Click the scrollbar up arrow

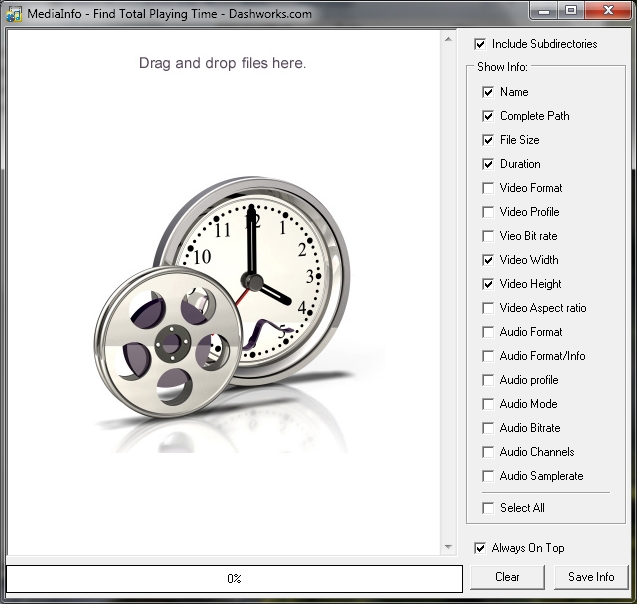coord(448,41)
